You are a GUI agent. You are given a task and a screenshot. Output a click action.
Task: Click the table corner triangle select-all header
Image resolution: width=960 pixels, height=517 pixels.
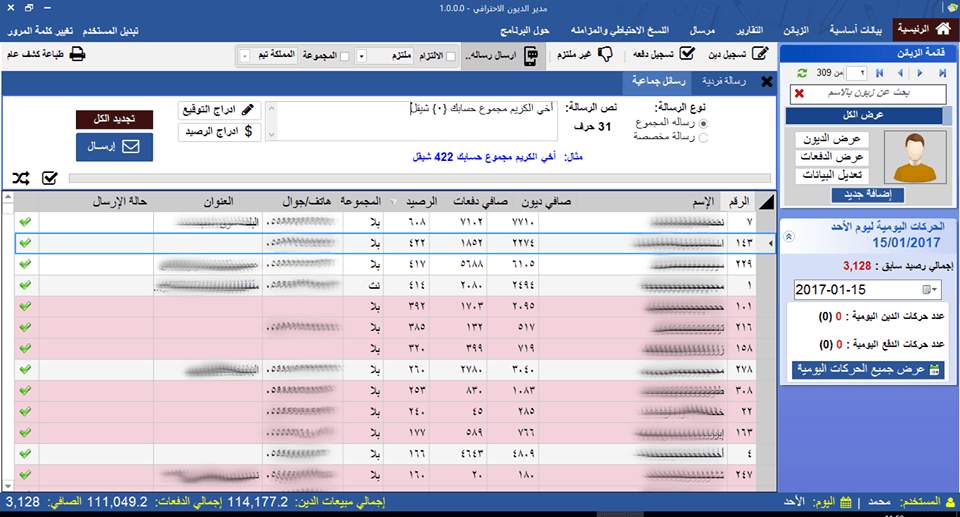tap(765, 202)
